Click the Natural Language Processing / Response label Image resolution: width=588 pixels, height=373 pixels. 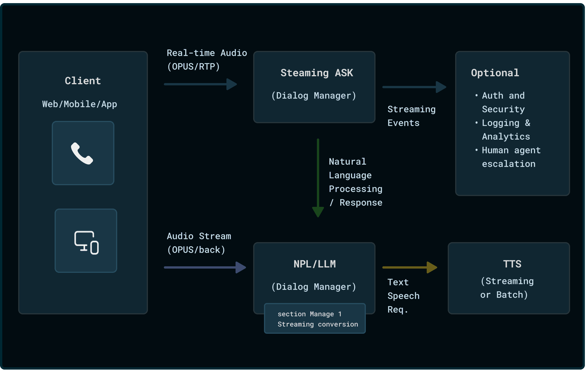tap(356, 182)
